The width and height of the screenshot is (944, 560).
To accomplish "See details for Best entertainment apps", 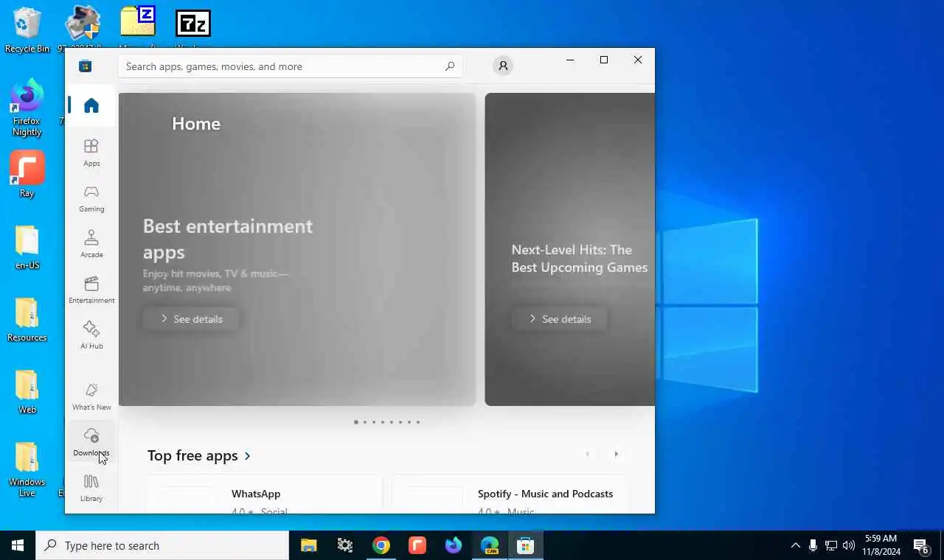I will 191,319.
